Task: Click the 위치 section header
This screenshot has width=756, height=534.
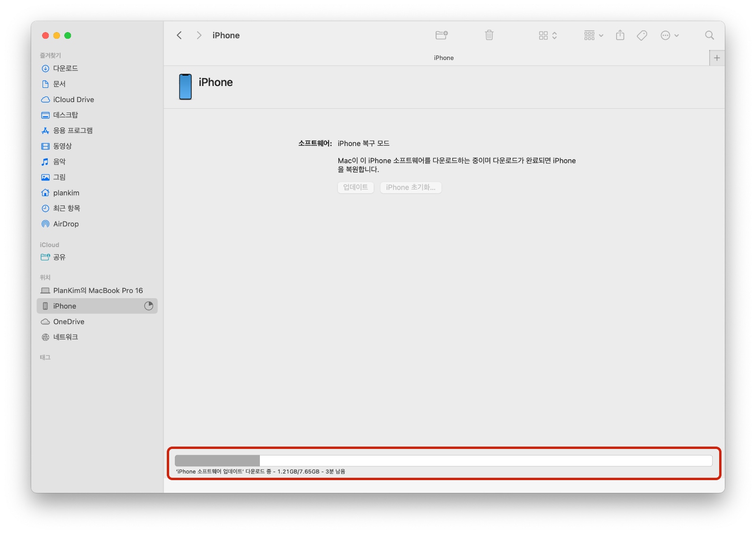Action: (45, 277)
